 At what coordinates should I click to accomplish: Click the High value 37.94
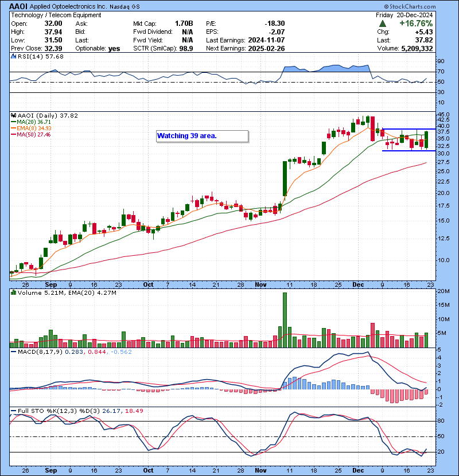53,32
